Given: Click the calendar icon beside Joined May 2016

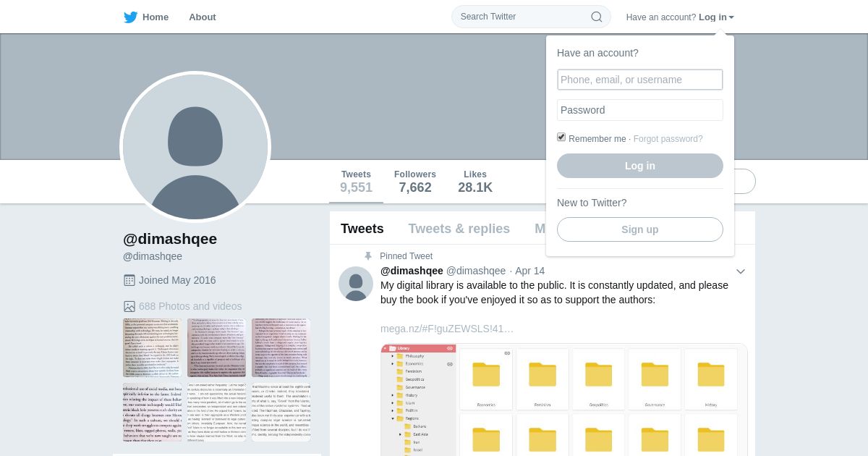Looking at the screenshot, I should tap(129, 280).
